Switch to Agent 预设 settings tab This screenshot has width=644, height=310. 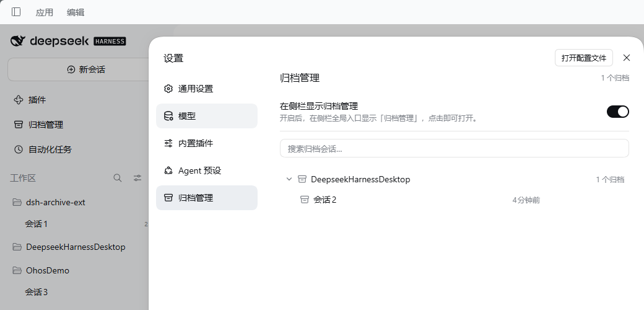click(207, 170)
